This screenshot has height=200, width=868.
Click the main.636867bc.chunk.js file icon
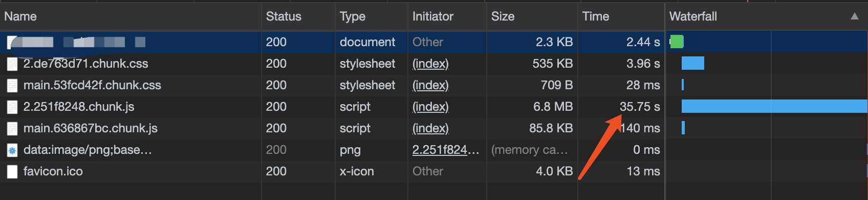12,129
